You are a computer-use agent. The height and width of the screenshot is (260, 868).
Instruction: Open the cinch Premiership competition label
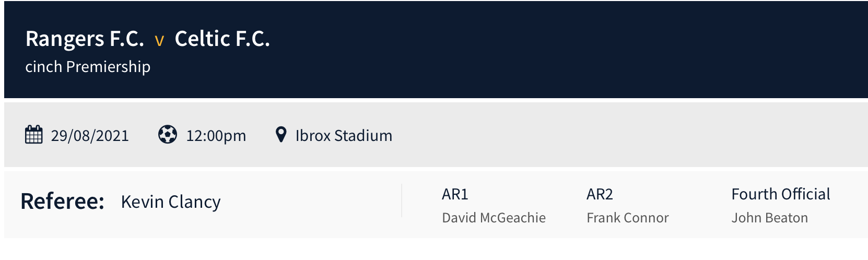click(88, 67)
